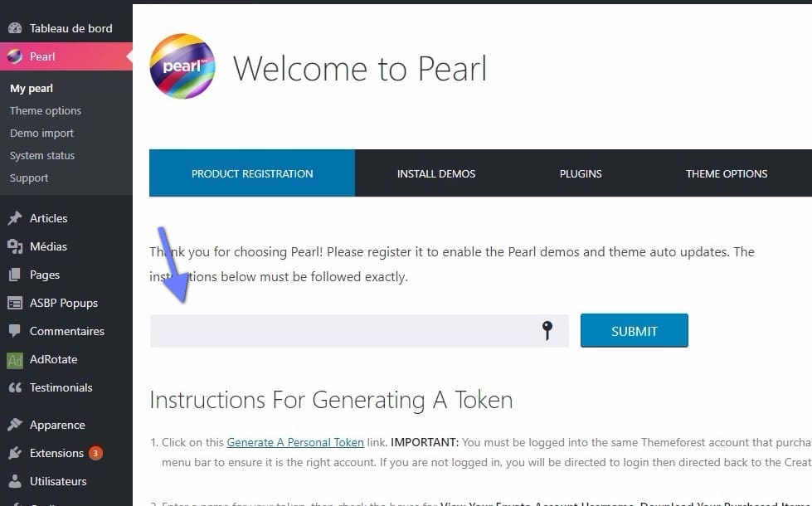Click the key icon in the token field
812x506 pixels.
click(x=547, y=330)
